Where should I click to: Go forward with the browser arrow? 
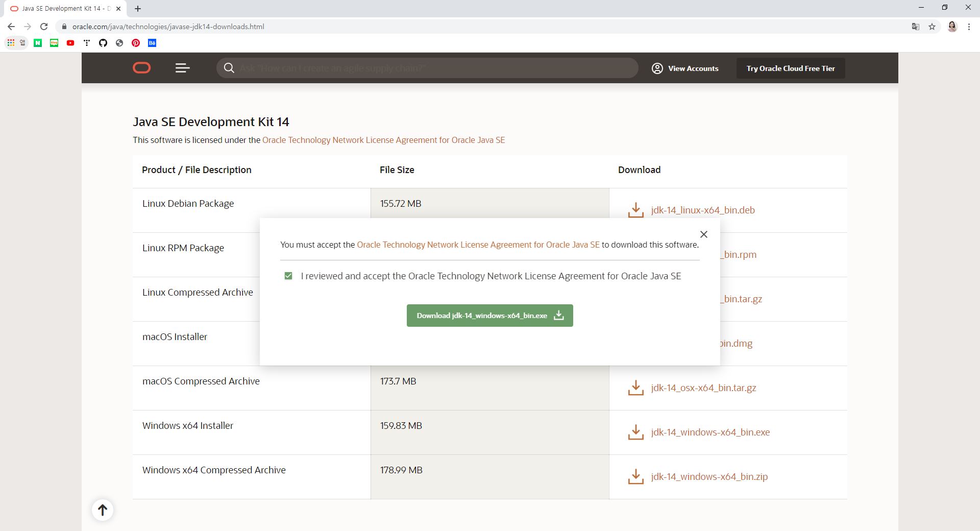click(28, 27)
